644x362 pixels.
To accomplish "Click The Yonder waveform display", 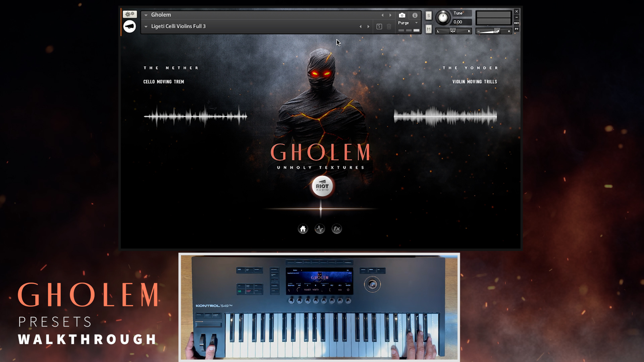I will [445, 116].
